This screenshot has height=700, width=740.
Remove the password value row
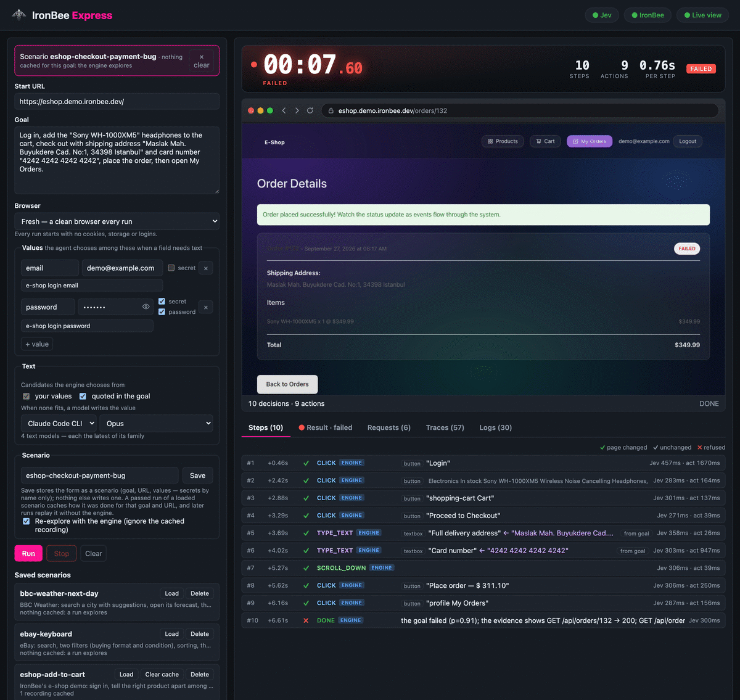206,307
